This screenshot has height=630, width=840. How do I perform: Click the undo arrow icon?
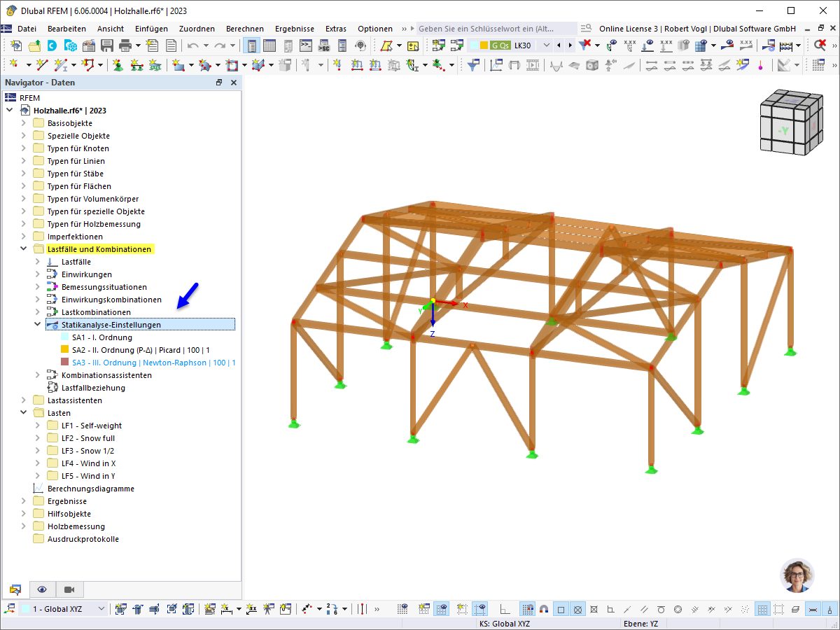click(x=192, y=45)
